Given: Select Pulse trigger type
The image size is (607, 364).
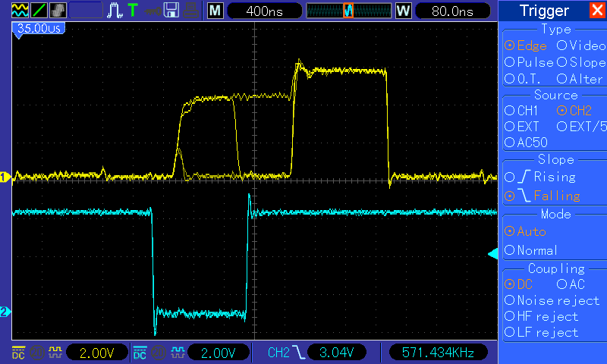Looking at the screenshot, I should coord(529,62).
